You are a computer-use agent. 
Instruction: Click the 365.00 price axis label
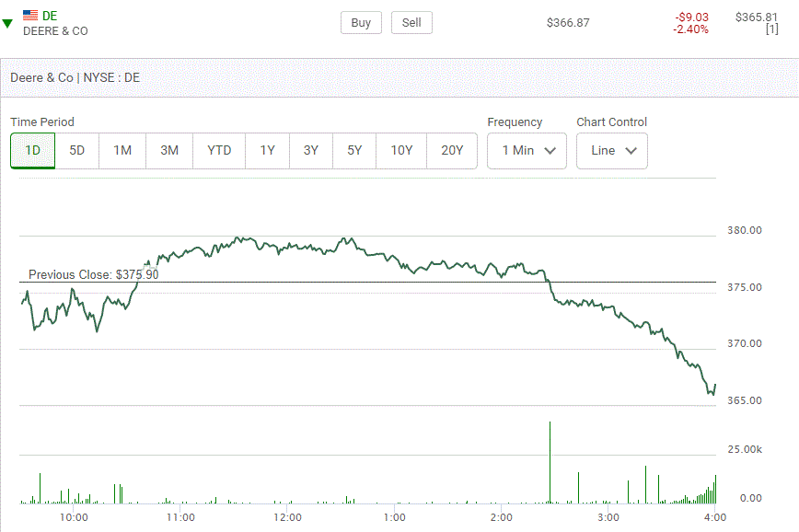745,400
